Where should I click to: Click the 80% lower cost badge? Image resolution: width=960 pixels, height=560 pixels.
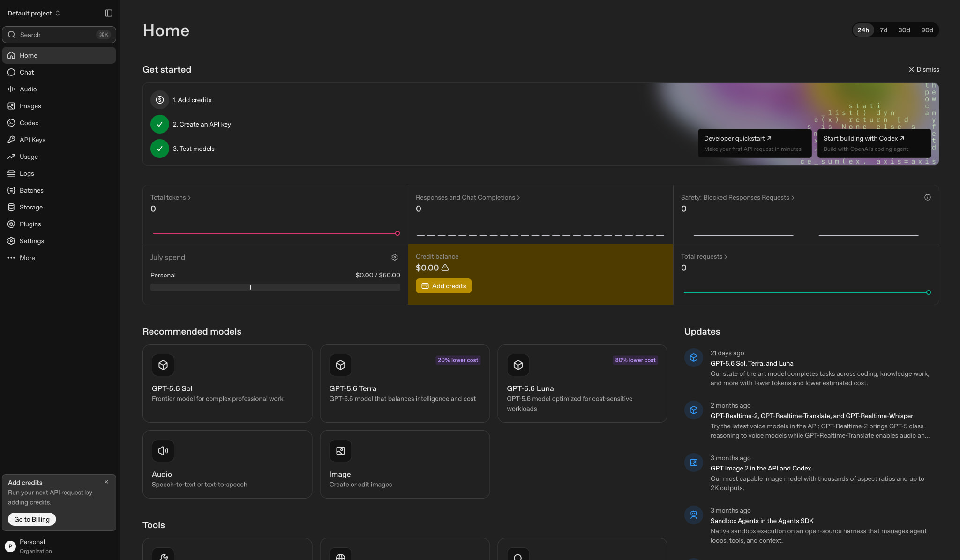[635, 360]
